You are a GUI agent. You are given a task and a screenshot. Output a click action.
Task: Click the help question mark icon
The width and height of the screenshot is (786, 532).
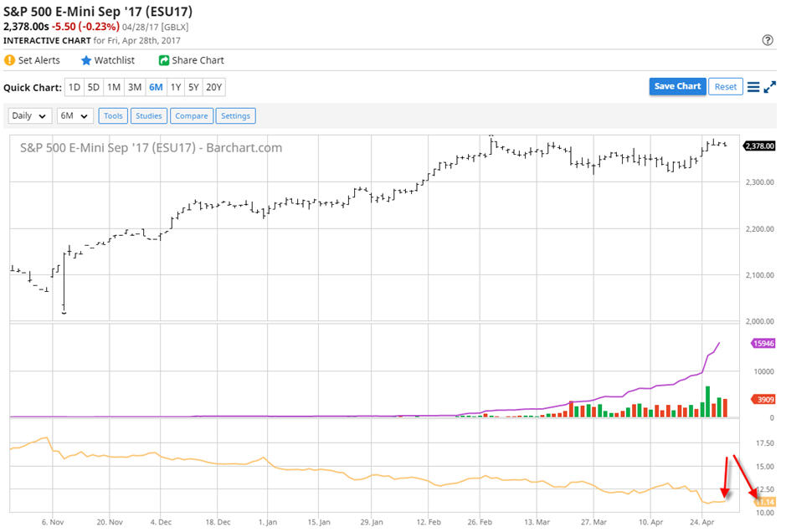coord(767,40)
